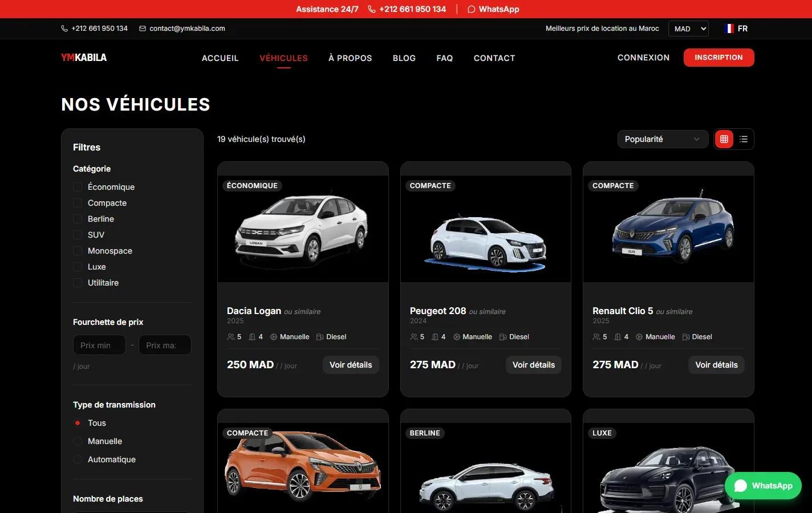The width and height of the screenshot is (812, 513).
Task: Open the VÉHICULES menu item
Action: tap(283, 58)
